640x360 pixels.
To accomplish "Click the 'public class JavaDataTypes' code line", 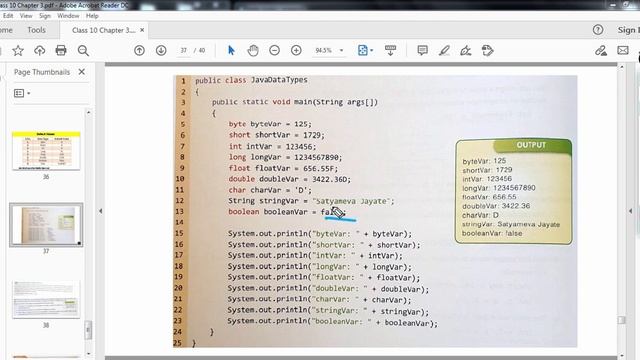I will [x=251, y=80].
